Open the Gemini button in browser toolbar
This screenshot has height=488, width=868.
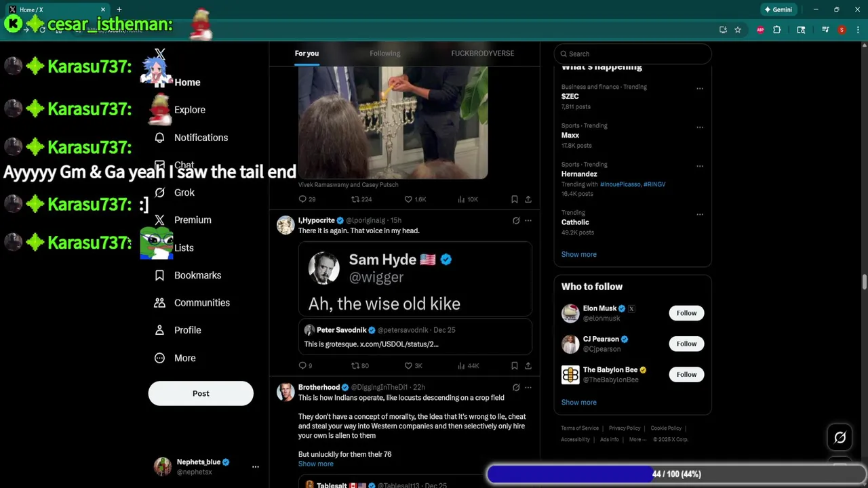(778, 9)
